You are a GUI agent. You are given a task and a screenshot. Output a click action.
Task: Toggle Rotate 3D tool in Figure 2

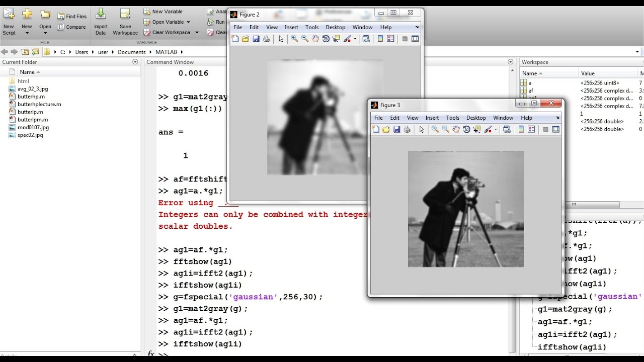point(326,39)
